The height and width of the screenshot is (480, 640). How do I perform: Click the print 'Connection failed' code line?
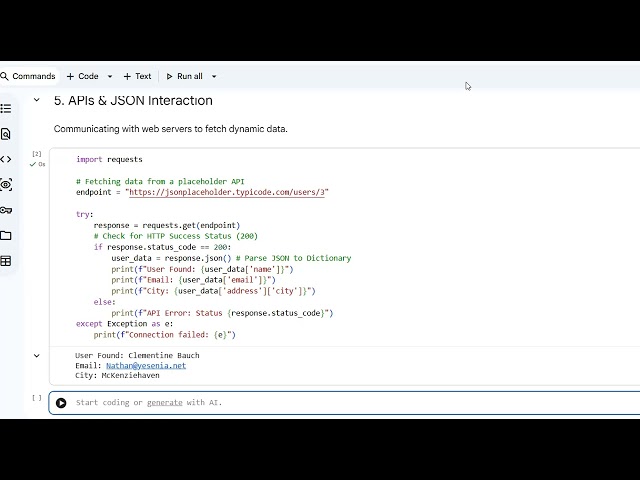(x=165, y=335)
